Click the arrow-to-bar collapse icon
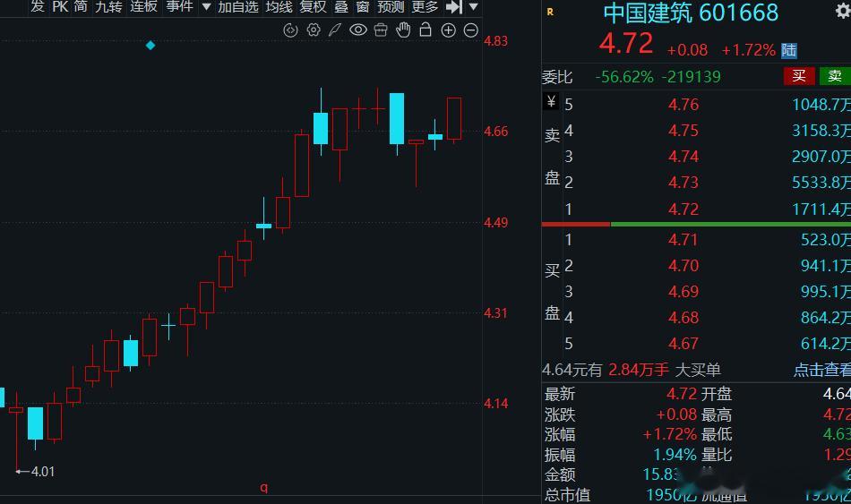The width and height of the screenshot is (851, 504). [x=454, y=6]
